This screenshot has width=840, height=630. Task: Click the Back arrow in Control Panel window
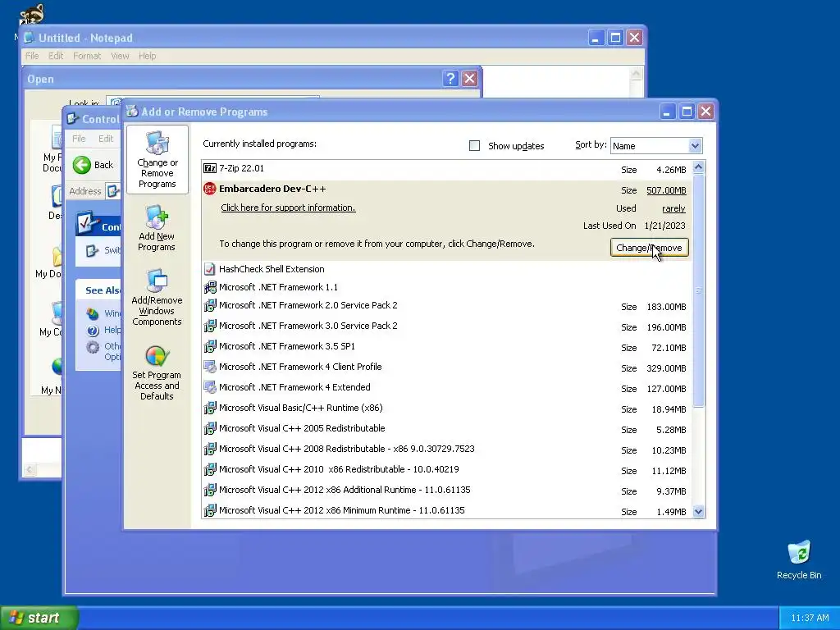(82, 165)
